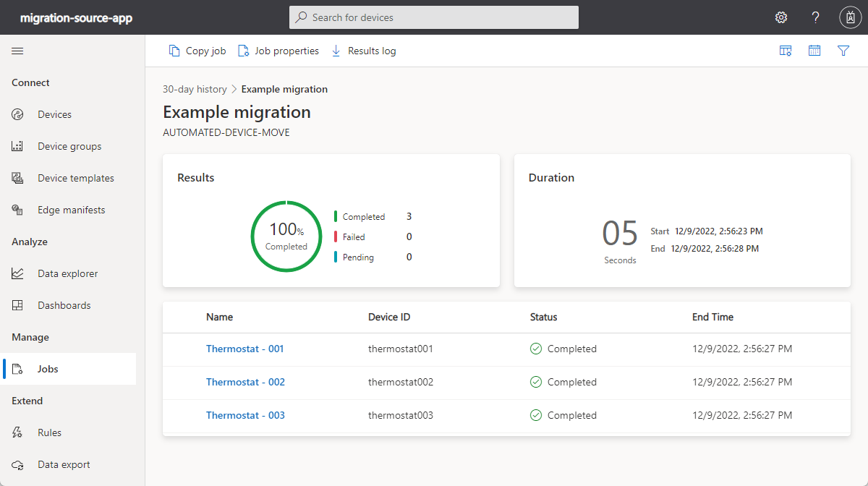Download the Results log
Screen dimensions: 868x486
pos(363,51)
